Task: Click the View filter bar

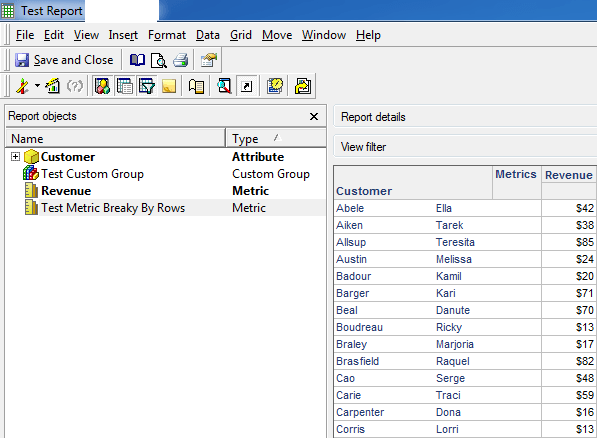Action: 465,147
